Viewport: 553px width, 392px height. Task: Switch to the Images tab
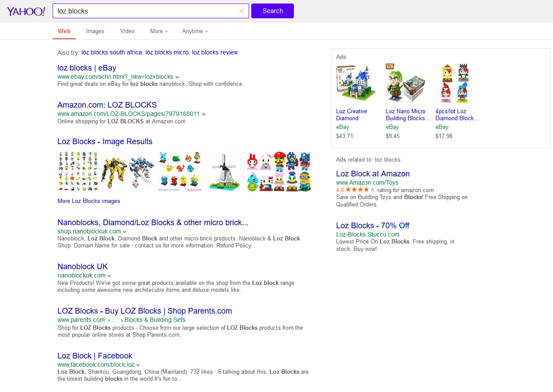(95, 31)
